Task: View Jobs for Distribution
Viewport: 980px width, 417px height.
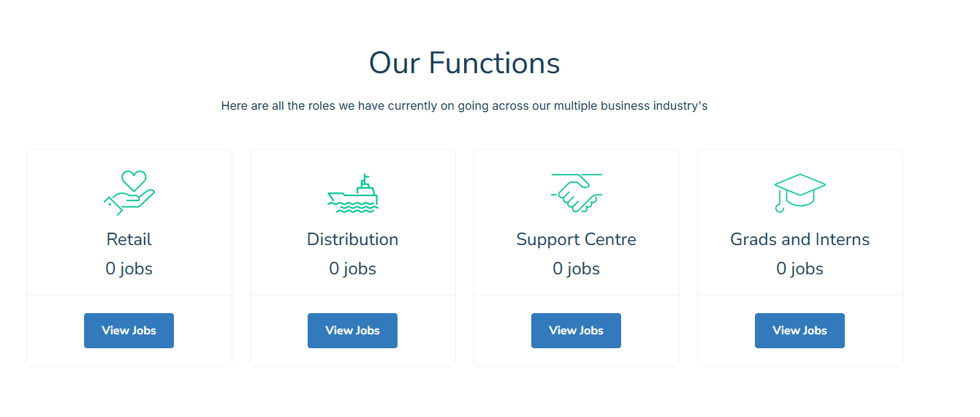Action: 353,331
